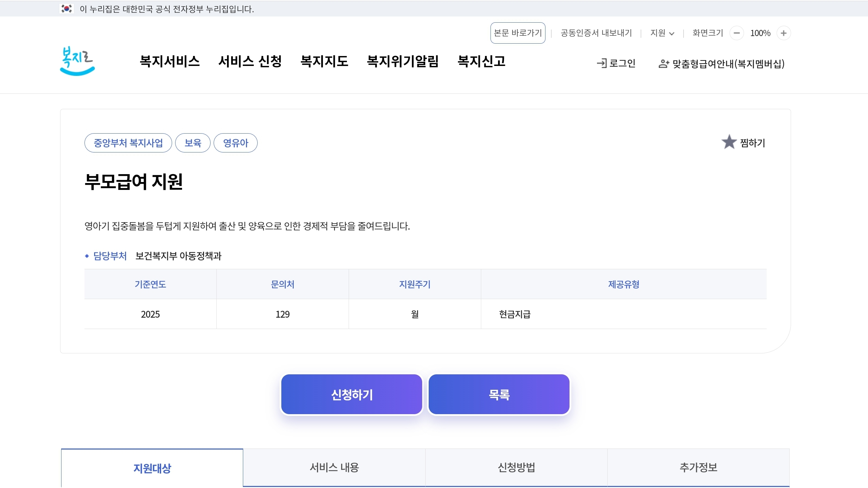Click the Korean flag government icon

[67, 9]
